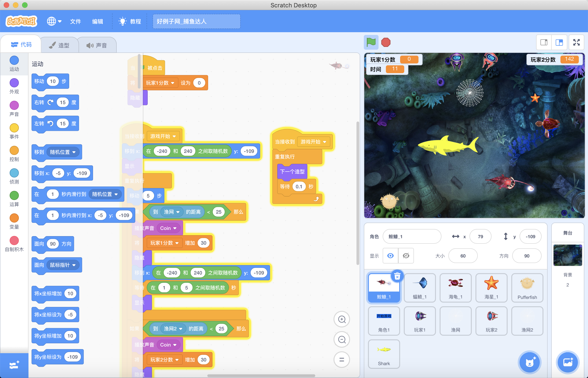Select the 角色1 sprite
The height and width of the screenshot is (378, 588).
pyautogui.click(x=384, y=321)
